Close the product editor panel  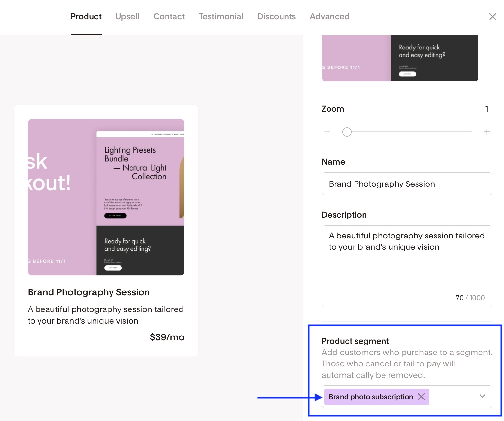492,17
